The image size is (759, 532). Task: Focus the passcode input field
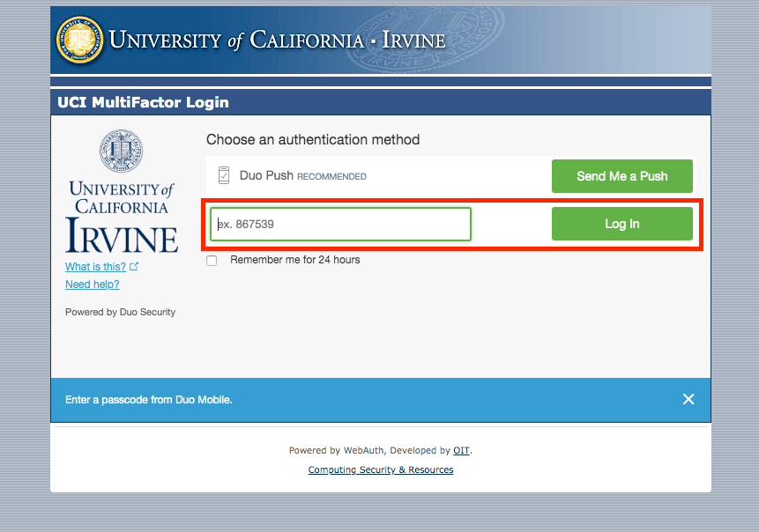click(x=340, y=224)
